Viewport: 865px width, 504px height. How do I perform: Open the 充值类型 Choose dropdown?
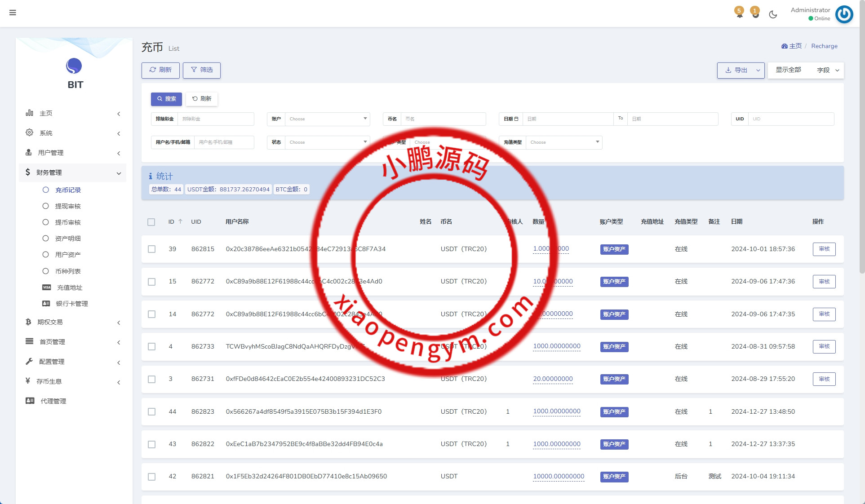click(563, 142)
